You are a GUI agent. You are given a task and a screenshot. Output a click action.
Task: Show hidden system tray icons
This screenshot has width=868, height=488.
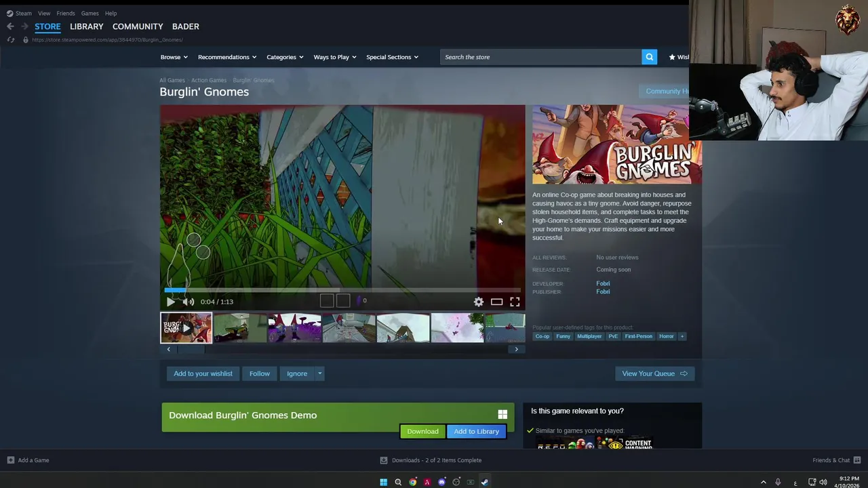763,482
